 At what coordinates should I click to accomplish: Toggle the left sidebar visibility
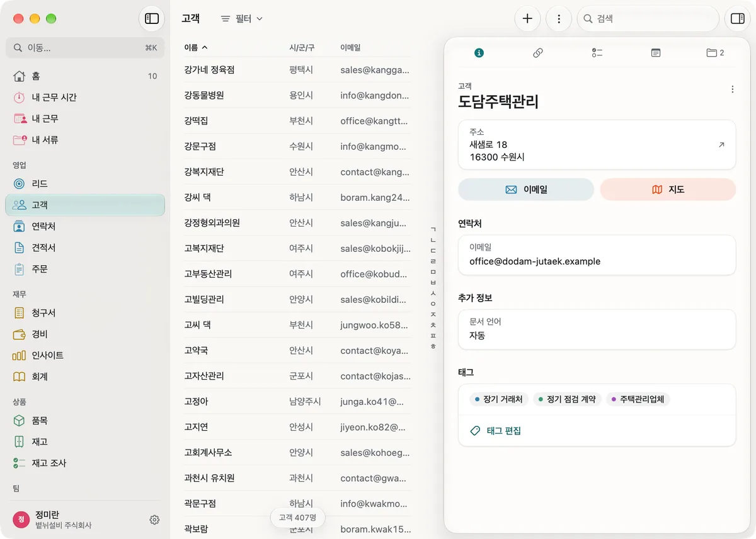152,19
